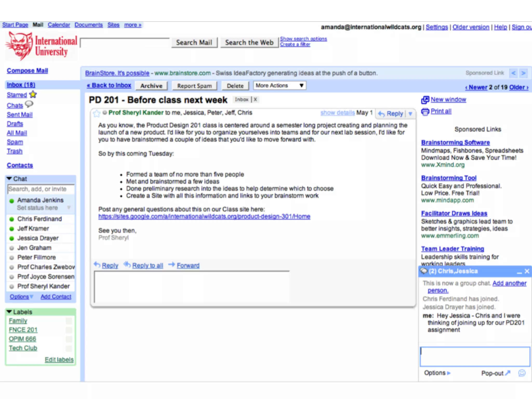This screenshot has width=532, height=399.
Task: Open the Calendar tab
Action: click(x=59, y=25)
